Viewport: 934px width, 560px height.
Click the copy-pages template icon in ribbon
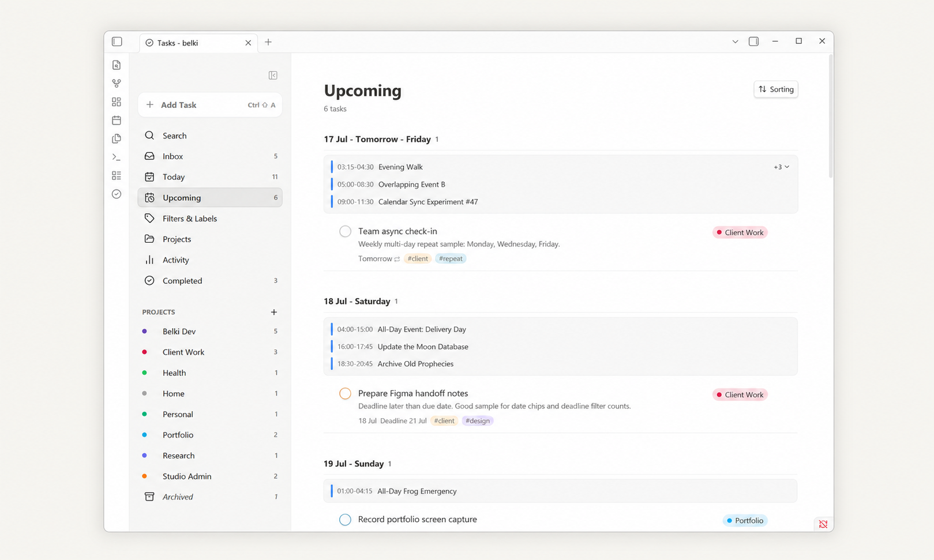117,139
